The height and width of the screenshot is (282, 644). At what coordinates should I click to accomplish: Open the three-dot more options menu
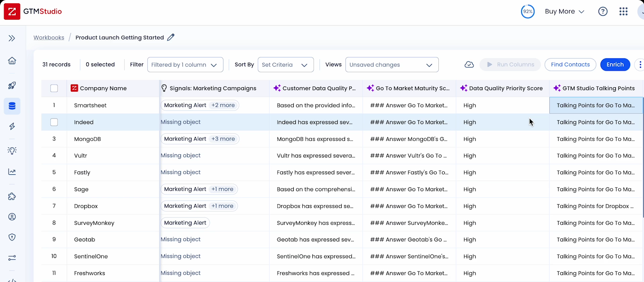[x=640, y=64]
